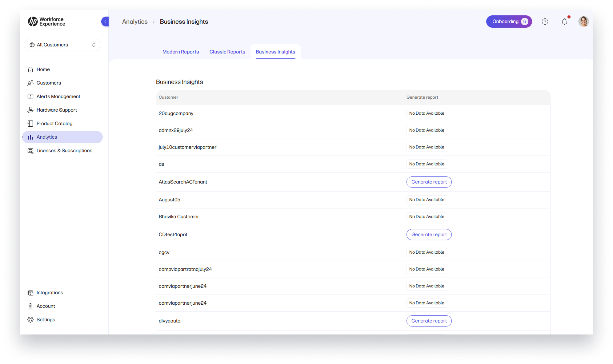
Task: Switch to the Classic Reports tab
Action: pyautogui.click(x=227, y=52)
